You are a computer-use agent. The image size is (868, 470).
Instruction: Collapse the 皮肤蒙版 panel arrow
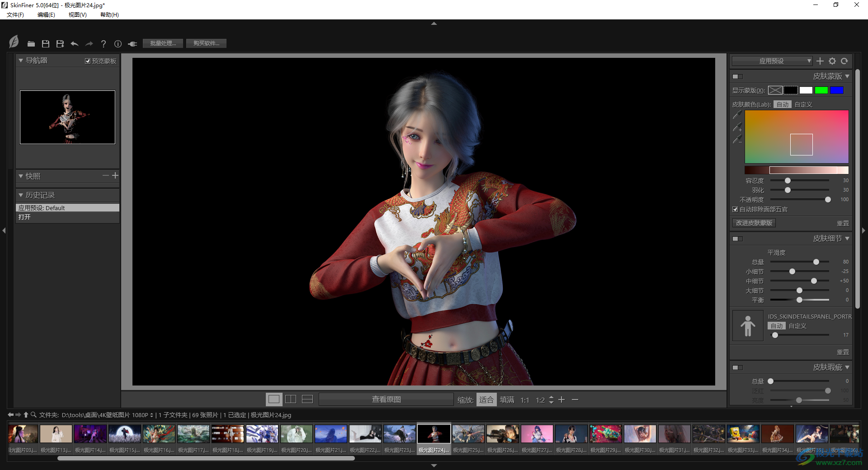coord(847,76)
